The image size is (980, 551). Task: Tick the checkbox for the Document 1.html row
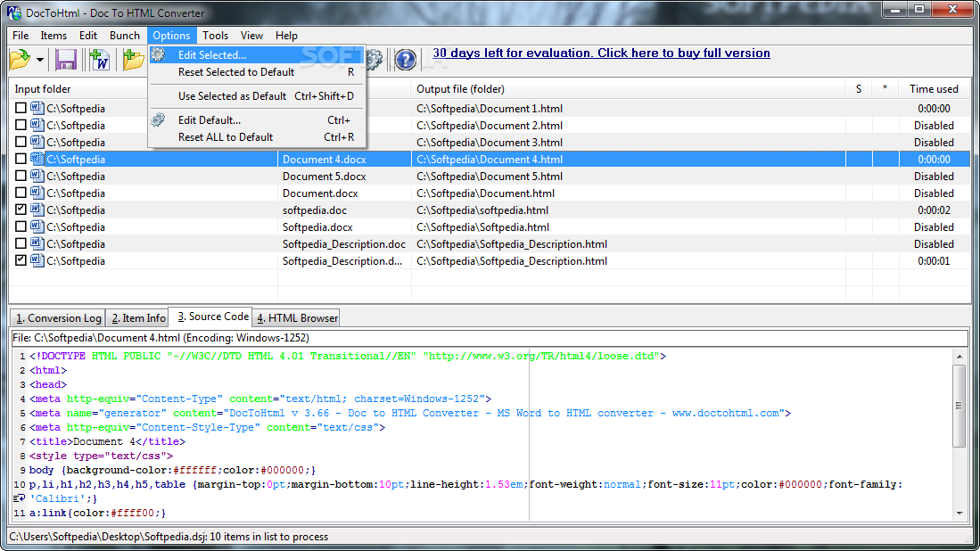(x=21, y=108)
